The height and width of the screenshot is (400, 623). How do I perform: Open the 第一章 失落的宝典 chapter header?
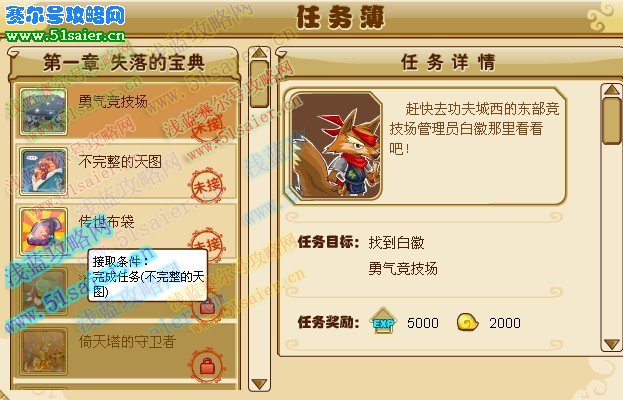click(124, 63)
